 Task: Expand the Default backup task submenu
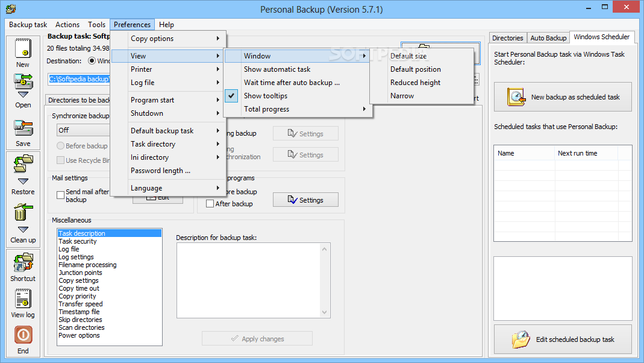coord(168,131)
